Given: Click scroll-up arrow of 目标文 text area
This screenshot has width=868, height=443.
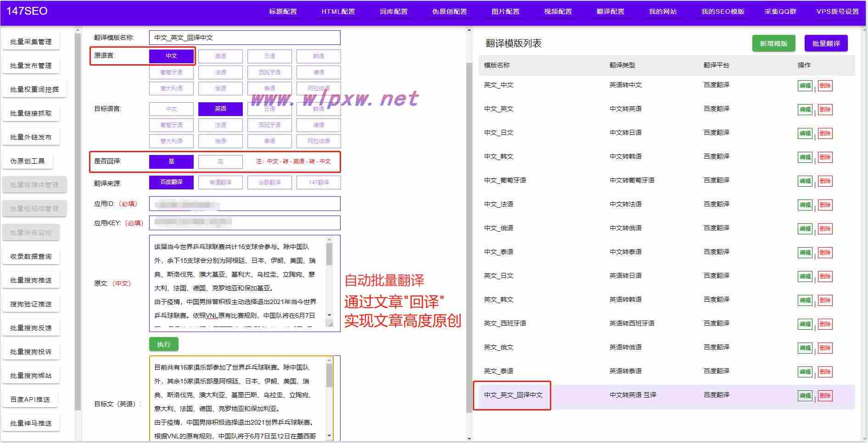Looking at the screenshot, I should [329, 361].
